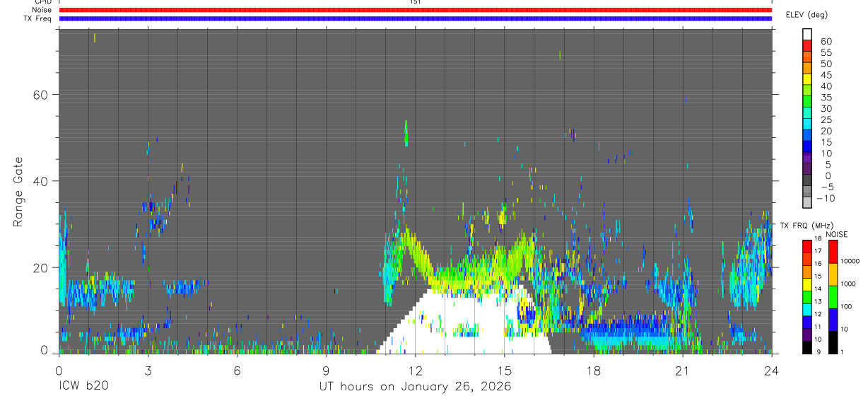Click the 60 tick on Range Gate axis

(42, 95)
